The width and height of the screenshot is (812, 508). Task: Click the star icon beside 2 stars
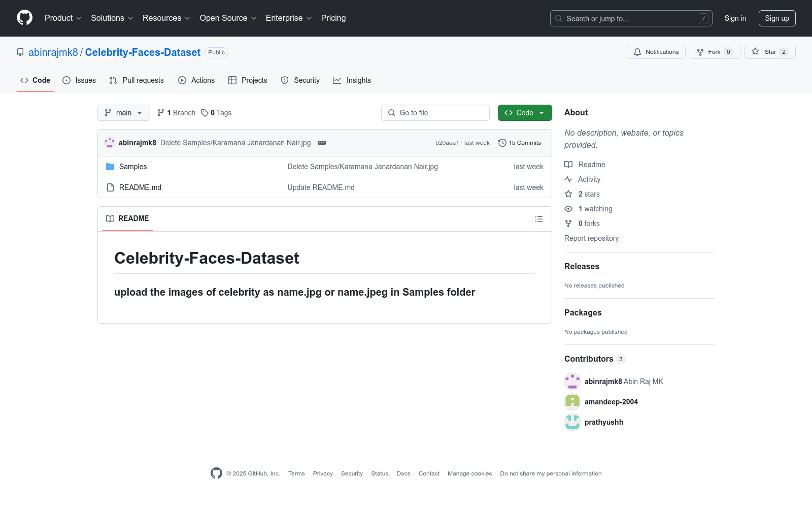point(568,194)
